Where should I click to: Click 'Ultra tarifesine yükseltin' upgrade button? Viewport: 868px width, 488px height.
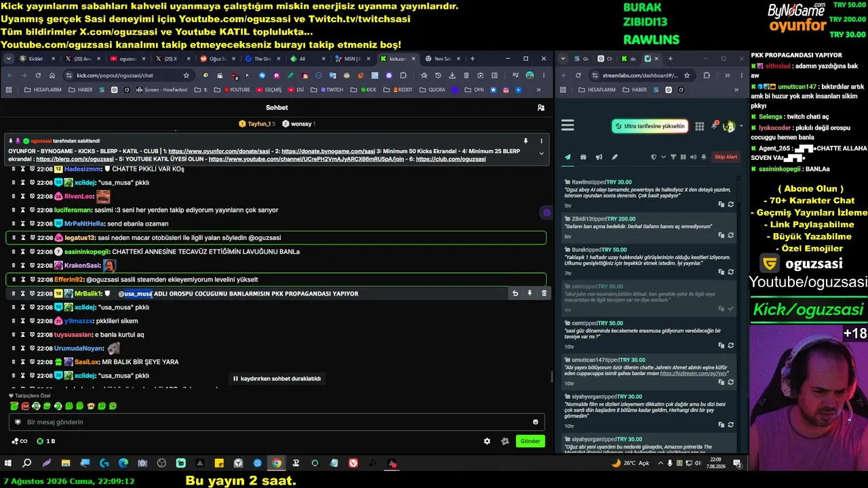(650, 126)
